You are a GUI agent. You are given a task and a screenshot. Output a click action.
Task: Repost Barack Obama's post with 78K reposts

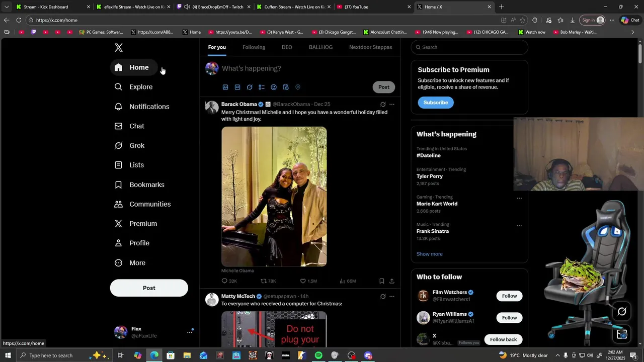(x=268, y=281)
